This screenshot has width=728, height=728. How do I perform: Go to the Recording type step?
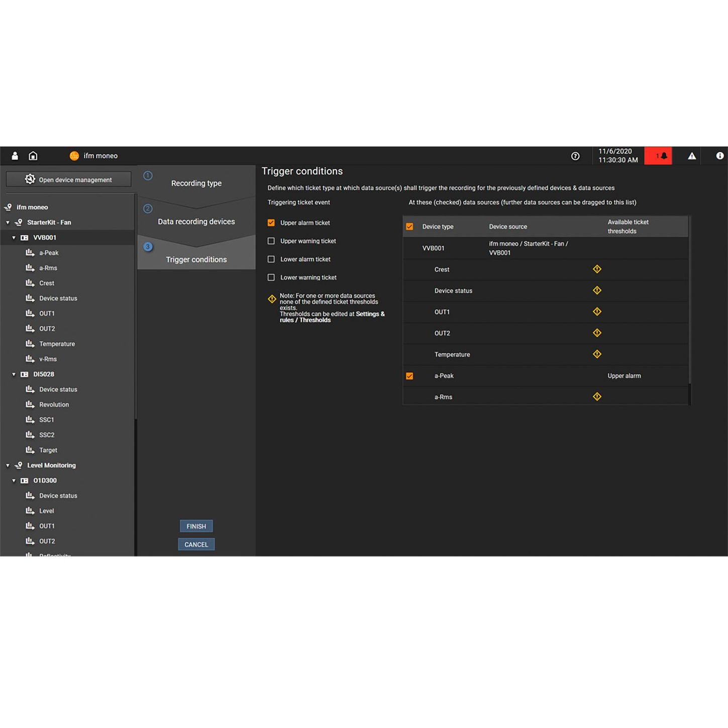tap(196, 183)
